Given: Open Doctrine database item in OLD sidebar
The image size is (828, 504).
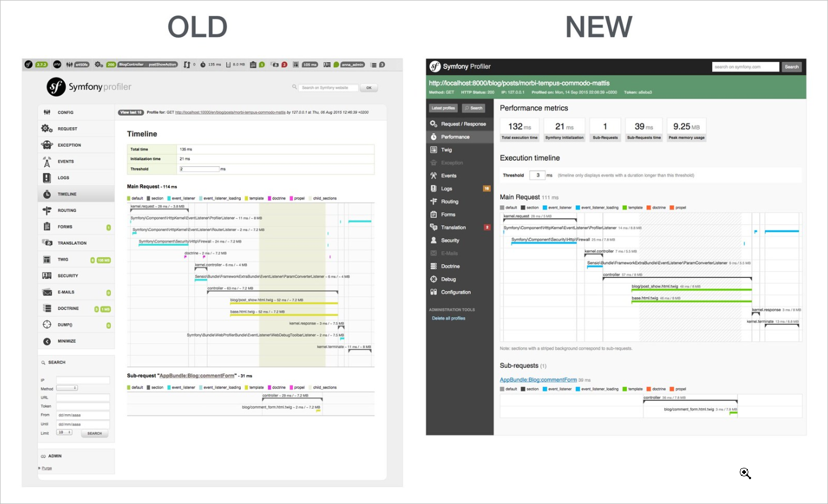Looking at the screenshot, I should click(76, 309).
